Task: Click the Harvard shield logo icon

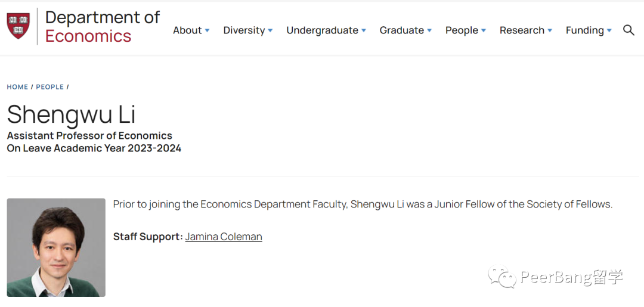Action: (x=18, y=26)
